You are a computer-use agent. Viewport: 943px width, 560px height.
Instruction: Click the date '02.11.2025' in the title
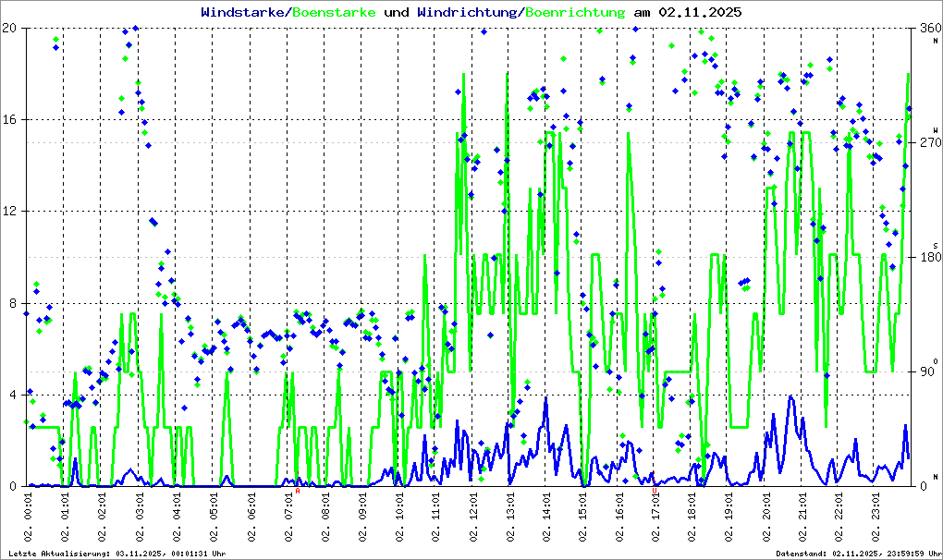coord(700,12)
